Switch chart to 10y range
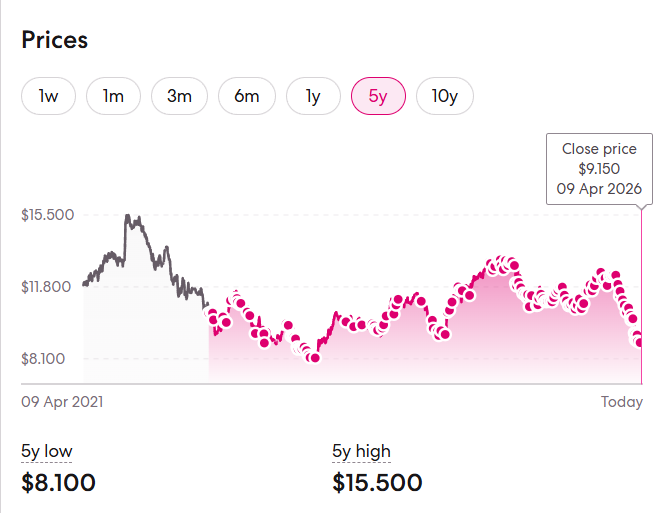Screen dimensions: 662x513 click(x=444, y=96)
